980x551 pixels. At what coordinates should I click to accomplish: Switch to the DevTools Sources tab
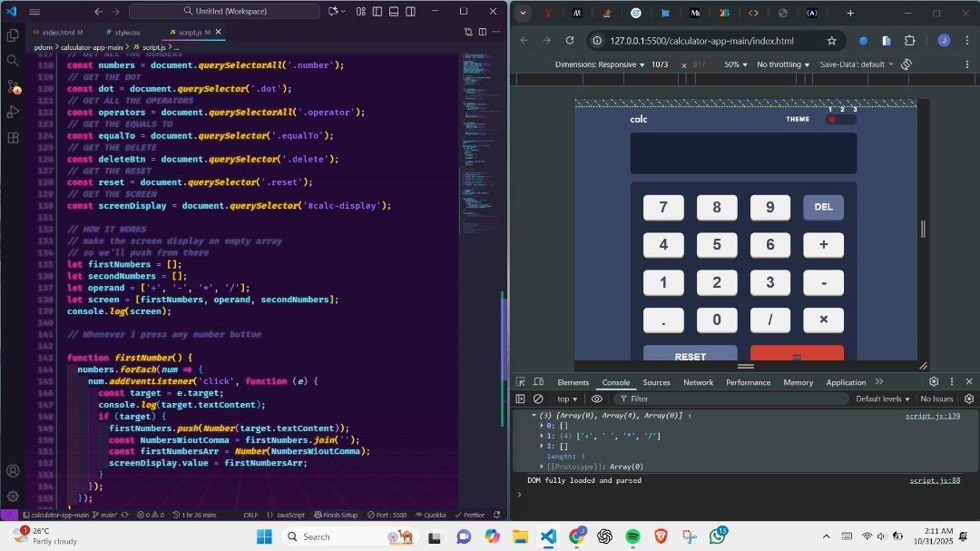tap(656, 382)
